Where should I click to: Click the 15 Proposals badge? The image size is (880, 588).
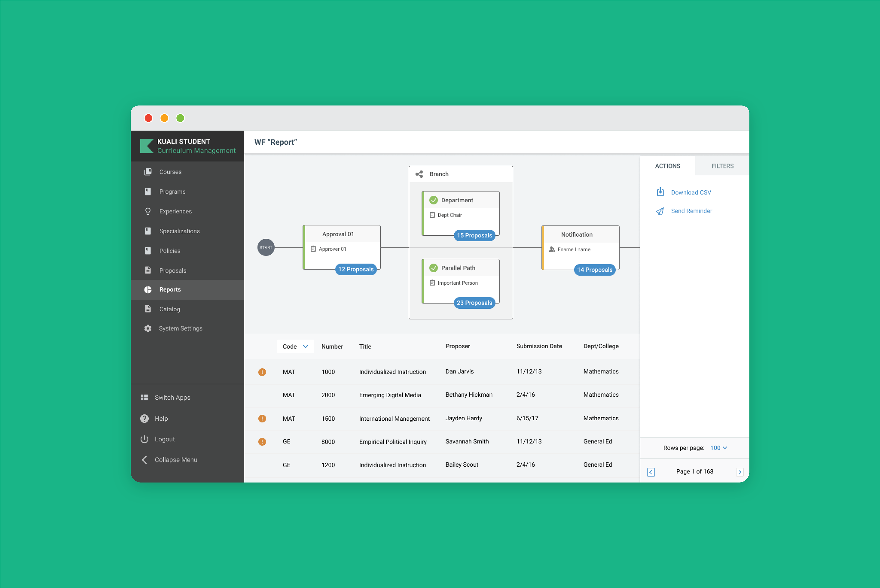point(474,236)
